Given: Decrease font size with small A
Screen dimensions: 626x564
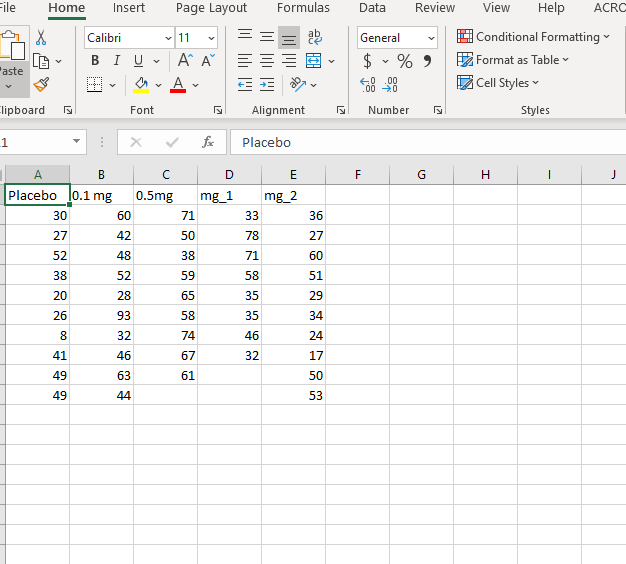Looking at the screenshot, I should coord(208,60).
